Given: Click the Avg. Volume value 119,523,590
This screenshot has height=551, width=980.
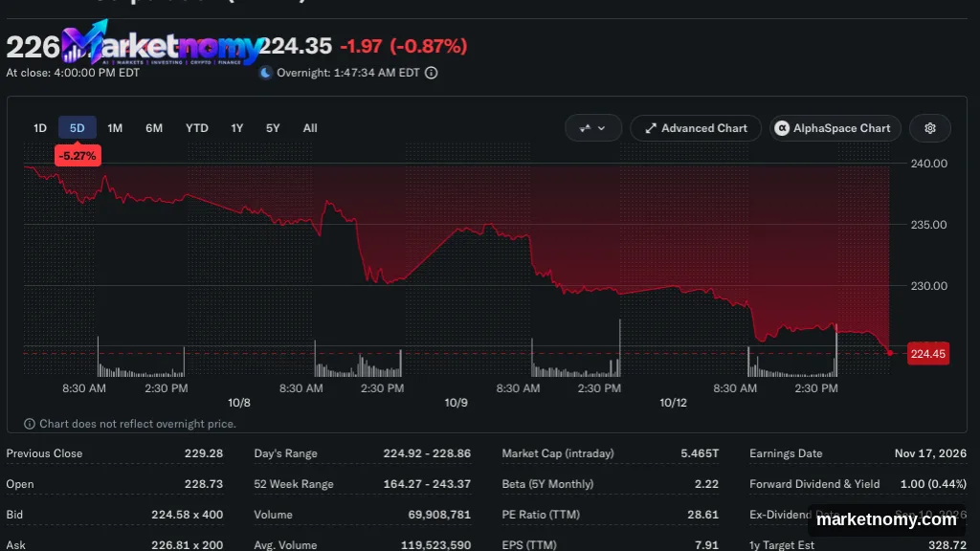Looking at the screenshot, I should click(x=435, y=544).
